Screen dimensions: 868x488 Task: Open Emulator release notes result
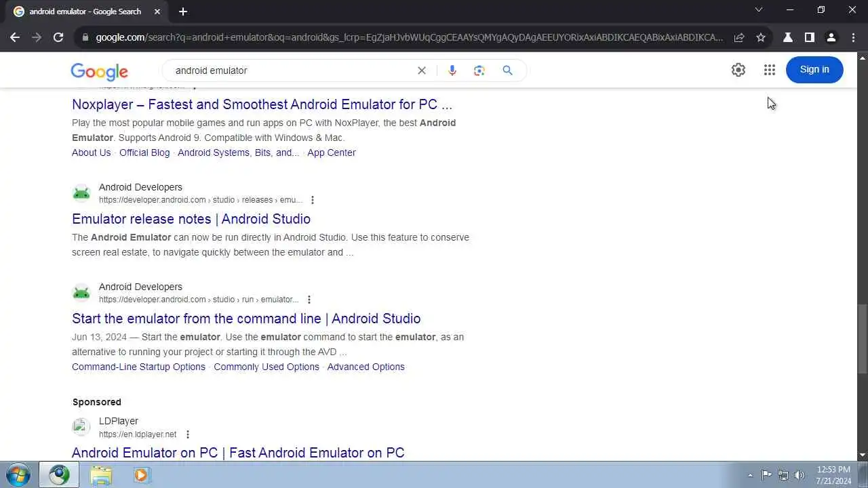click(x=191, y=219)
